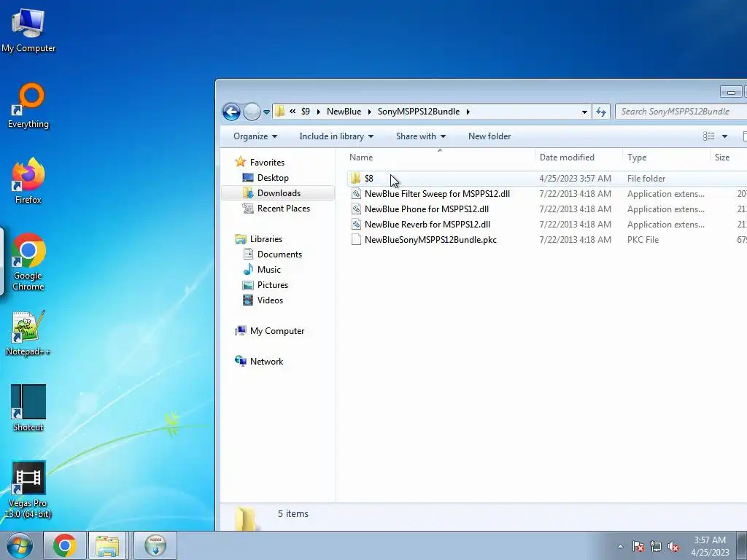Viewport: 747px width, 560px height.
Task: Select NewBlue Phone for MSPPS12.dll
Action: coord(426,209)
